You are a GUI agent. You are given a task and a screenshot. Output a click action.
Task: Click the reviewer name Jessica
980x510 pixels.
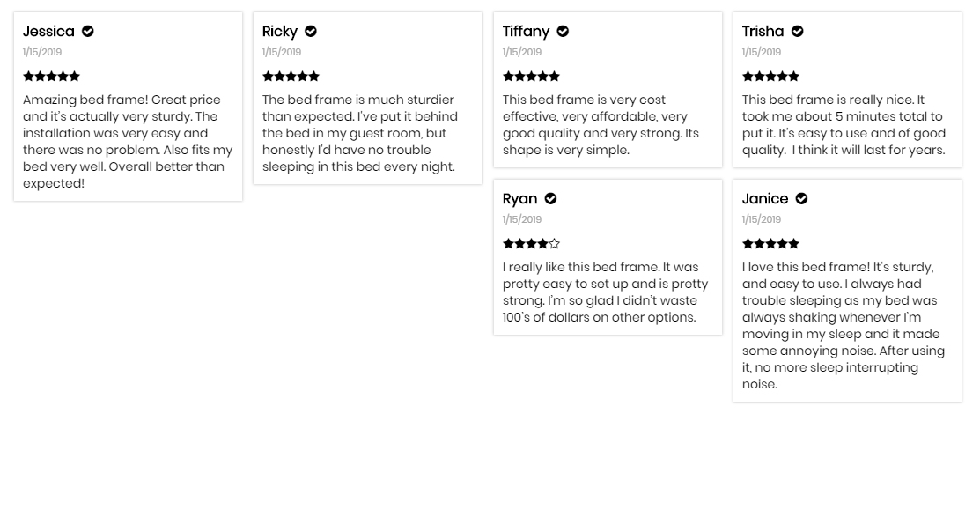coord(48,32)
